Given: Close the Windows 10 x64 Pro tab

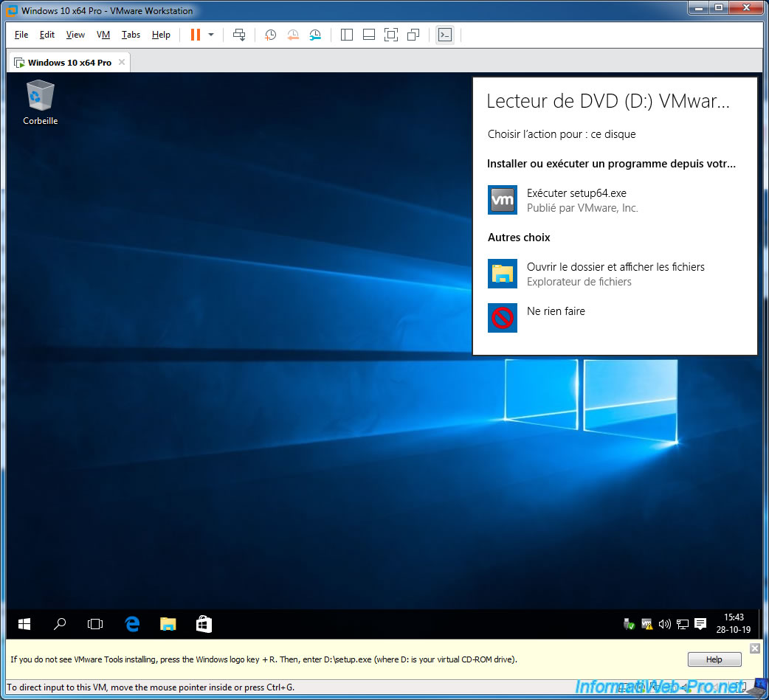Looking at the screenshot, I should click(x=122, y=62).
